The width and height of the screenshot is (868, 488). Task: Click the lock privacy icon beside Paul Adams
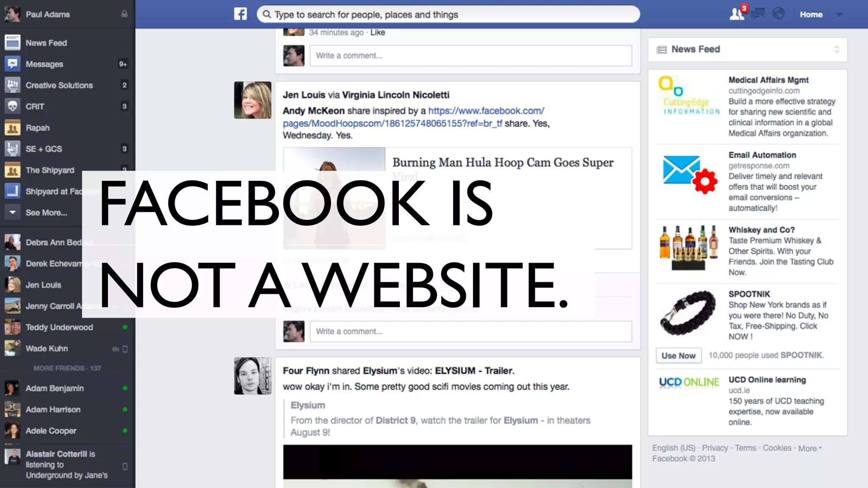tap(124, 14)
